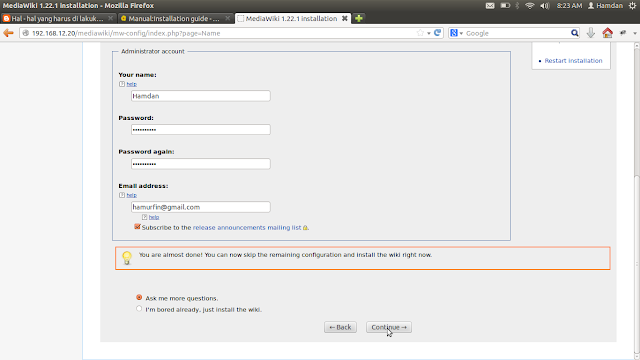The image size is (640, 360).
Task: Go to Firefox home page icon
Action: [607, 33]
